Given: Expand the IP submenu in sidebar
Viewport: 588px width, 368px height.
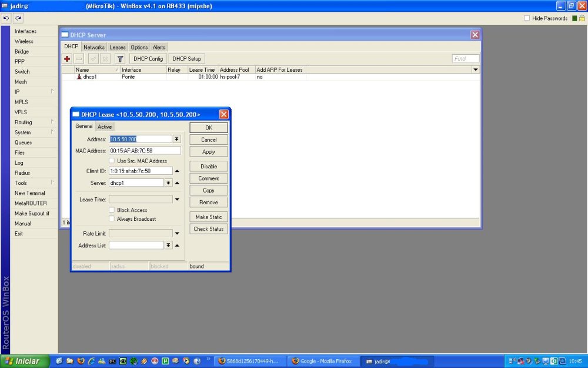Looking at the screenshot, I should coord(34,92).
